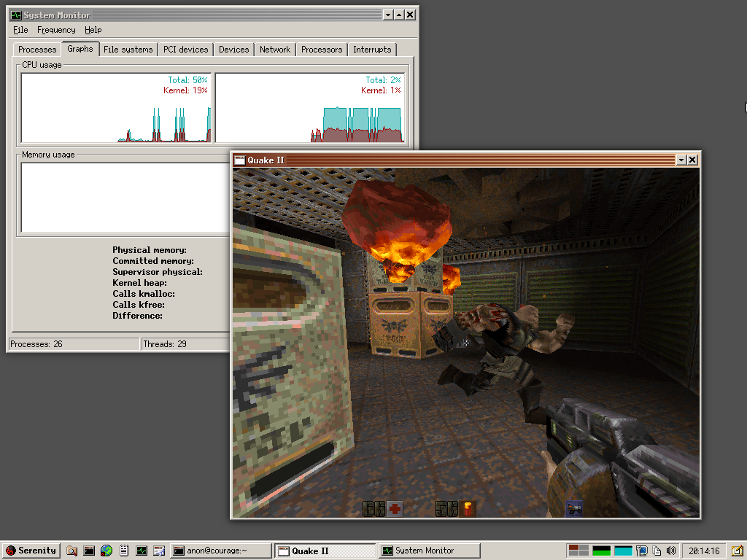The width and height of the screenshot is (747, 560).
Task: Click the weapon icon in Quake HUD
Action: click(x=575, y=508)
